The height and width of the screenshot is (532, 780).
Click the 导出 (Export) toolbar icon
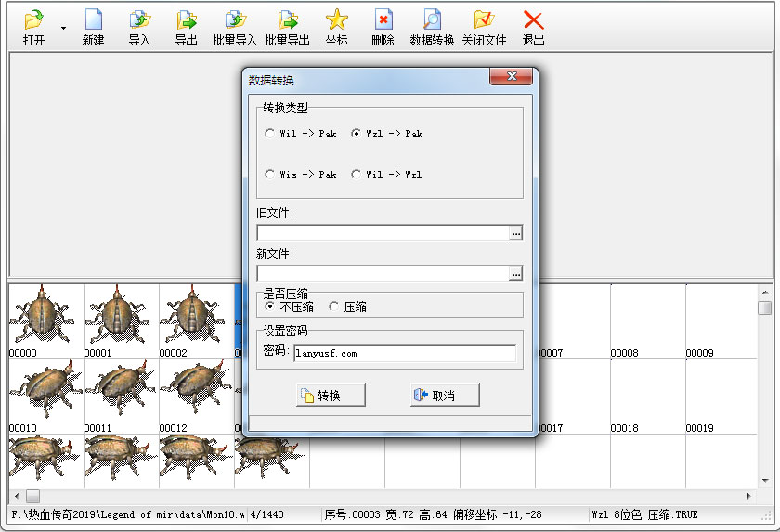pos(187,19)
